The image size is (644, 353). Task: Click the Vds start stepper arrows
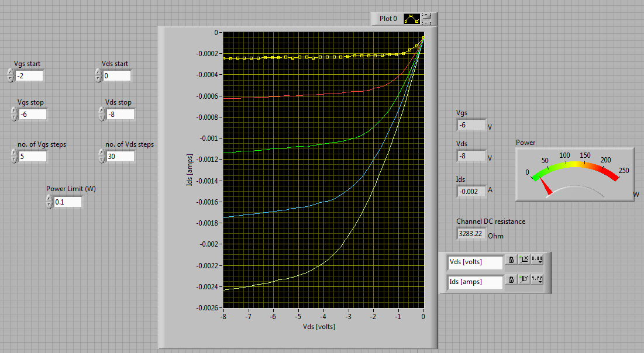tap(98, 76)
